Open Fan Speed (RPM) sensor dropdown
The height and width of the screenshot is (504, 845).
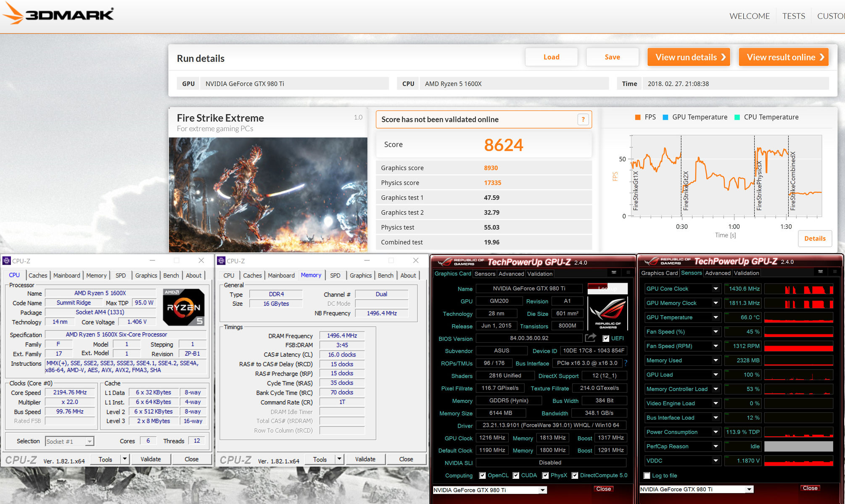tap(716, 346)
